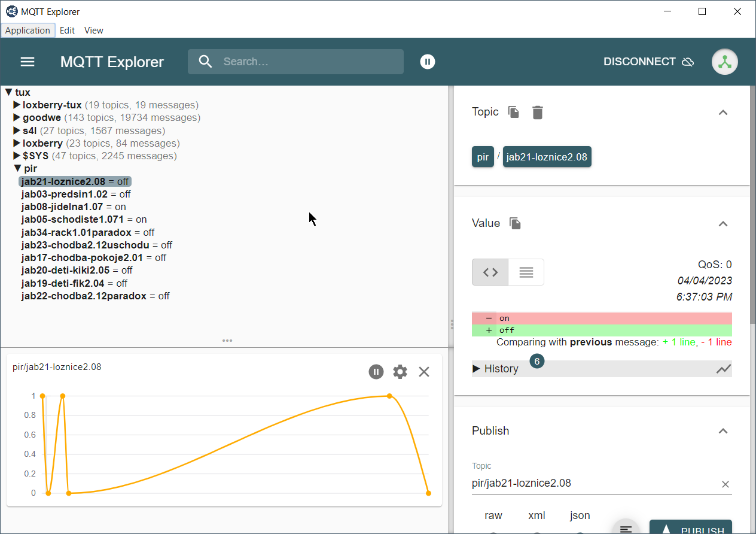Click the search magnifier icon
This screenshot has height=534, width=756.
[x=205, y=62]
